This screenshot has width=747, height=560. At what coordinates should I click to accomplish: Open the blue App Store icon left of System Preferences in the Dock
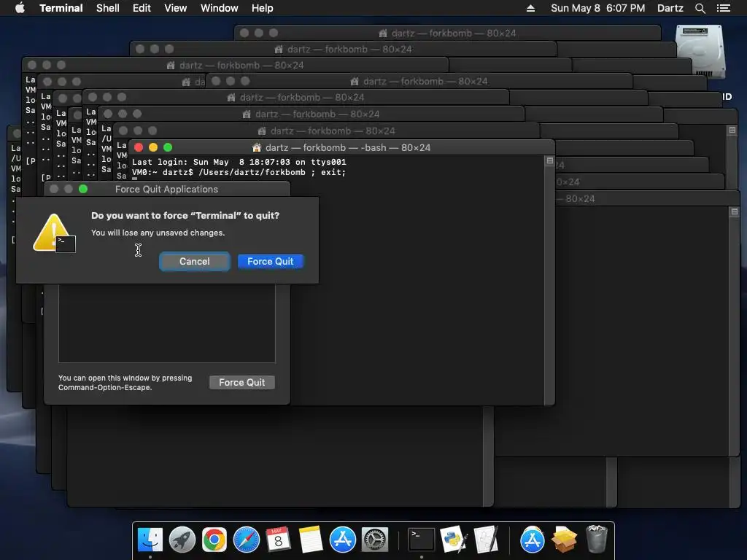tap(343, 540)
